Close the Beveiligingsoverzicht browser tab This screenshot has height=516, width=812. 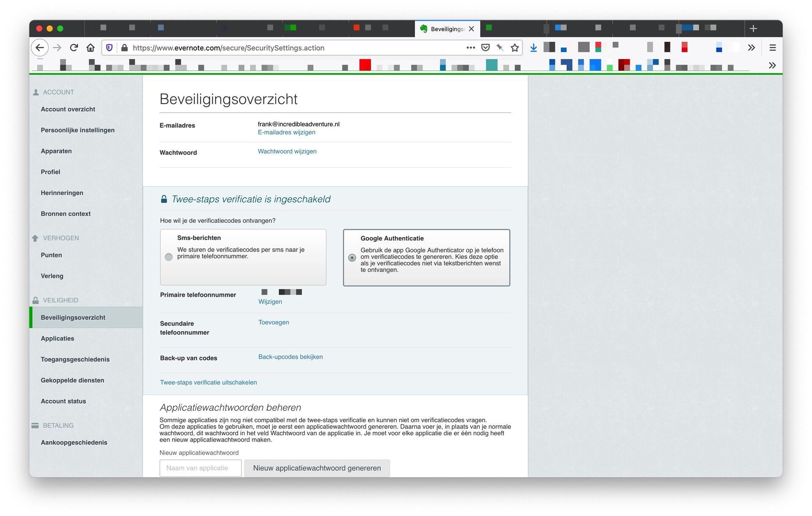coord(472,29)
